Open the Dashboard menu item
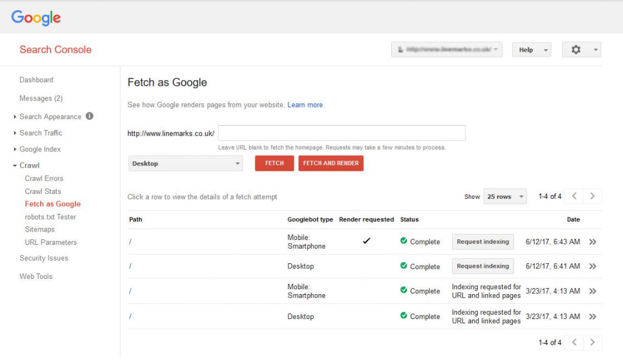This screenshot has height=364, width=623. tap(36, 80)
